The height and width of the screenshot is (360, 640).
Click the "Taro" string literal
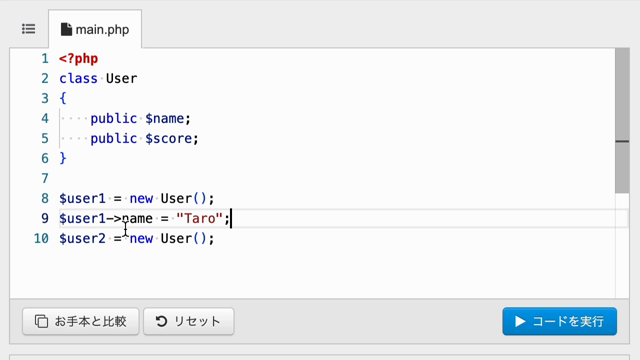tap(200, 218)
